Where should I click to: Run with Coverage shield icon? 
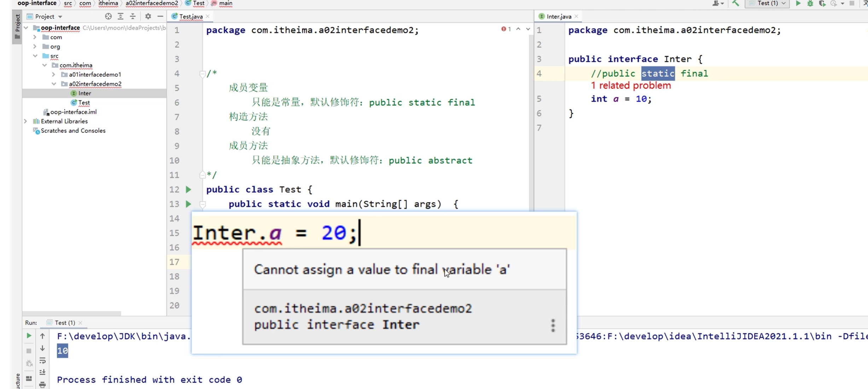click(822, 4)
